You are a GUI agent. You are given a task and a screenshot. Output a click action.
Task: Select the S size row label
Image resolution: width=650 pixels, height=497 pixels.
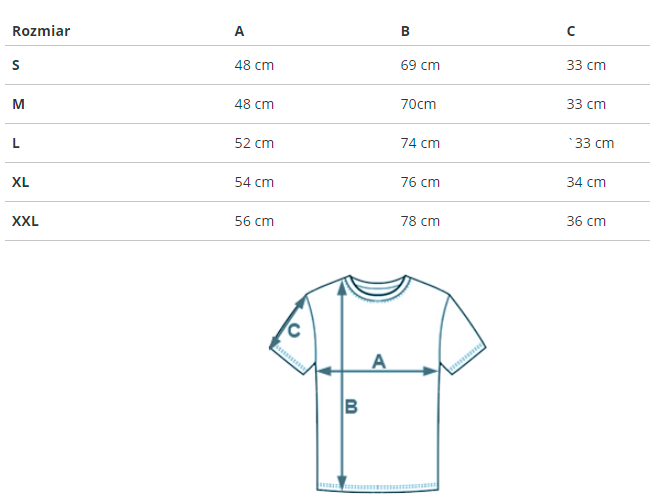[x=16, y=65]
